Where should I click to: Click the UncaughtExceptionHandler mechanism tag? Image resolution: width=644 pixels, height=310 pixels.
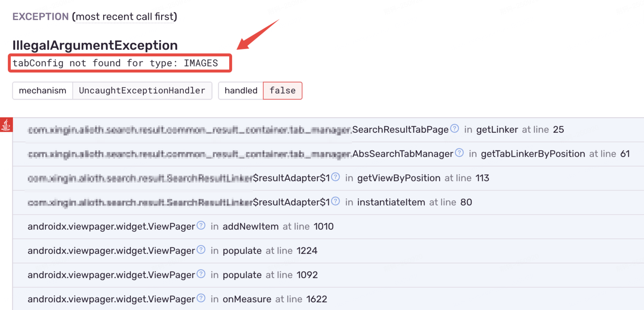[142, 91]
